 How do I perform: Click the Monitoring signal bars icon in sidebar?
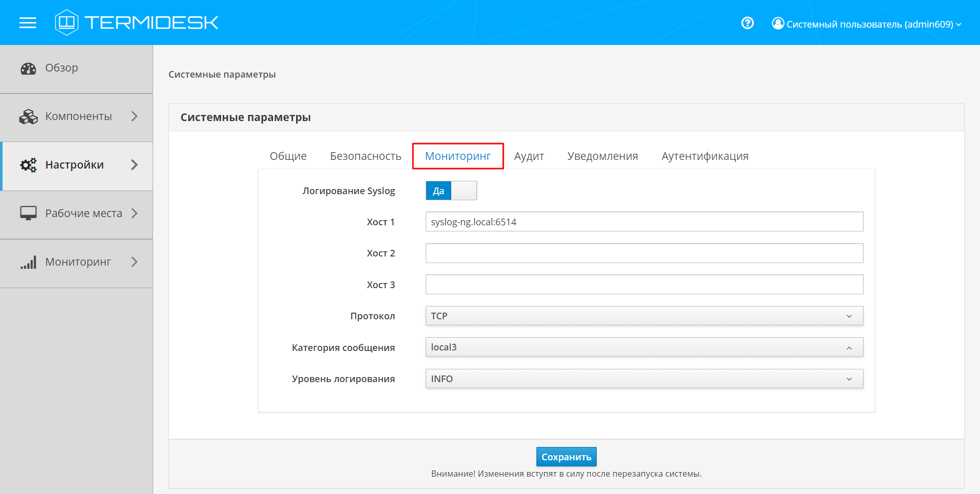(28, 262)
